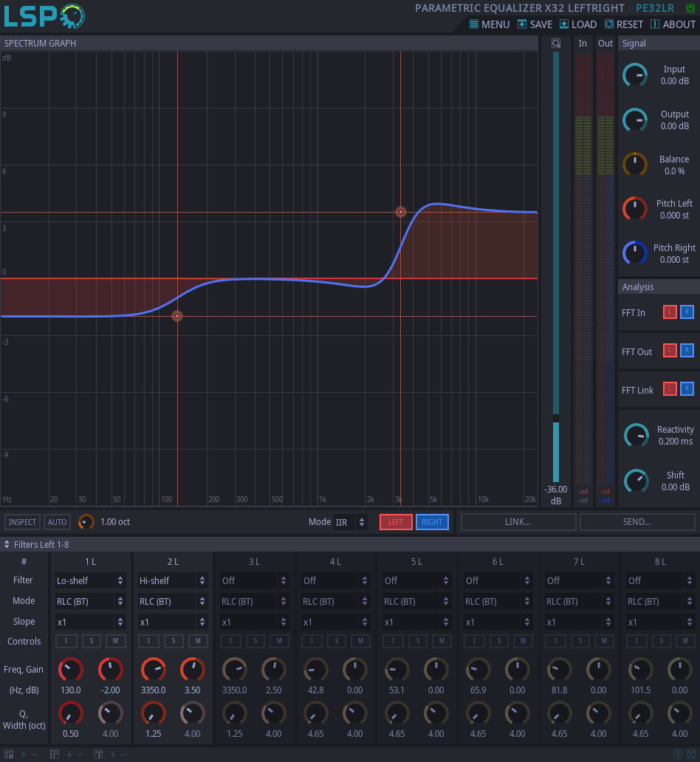Screen dimensions: 700x762
Task: Click the Pitch Left knob
Action: click(635, 209)
